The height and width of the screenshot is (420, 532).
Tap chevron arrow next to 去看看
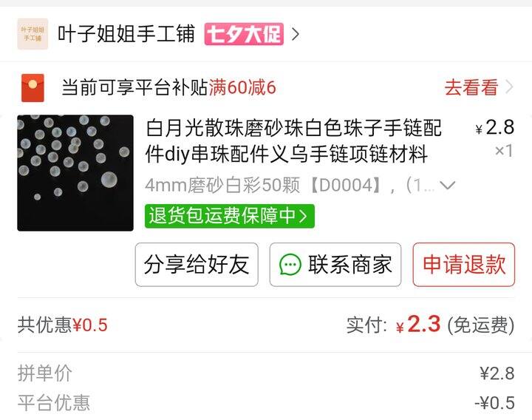coord(509,87)
